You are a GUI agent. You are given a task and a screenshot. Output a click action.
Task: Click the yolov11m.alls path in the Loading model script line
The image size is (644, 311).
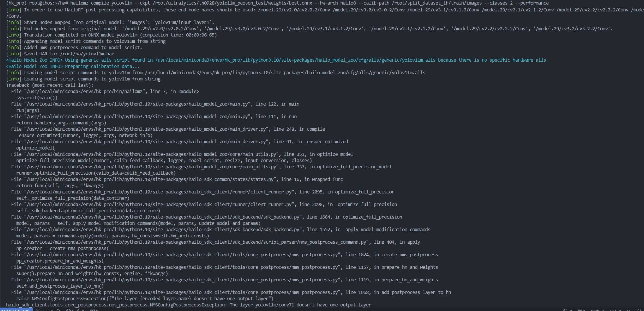[x=285, y=72]
